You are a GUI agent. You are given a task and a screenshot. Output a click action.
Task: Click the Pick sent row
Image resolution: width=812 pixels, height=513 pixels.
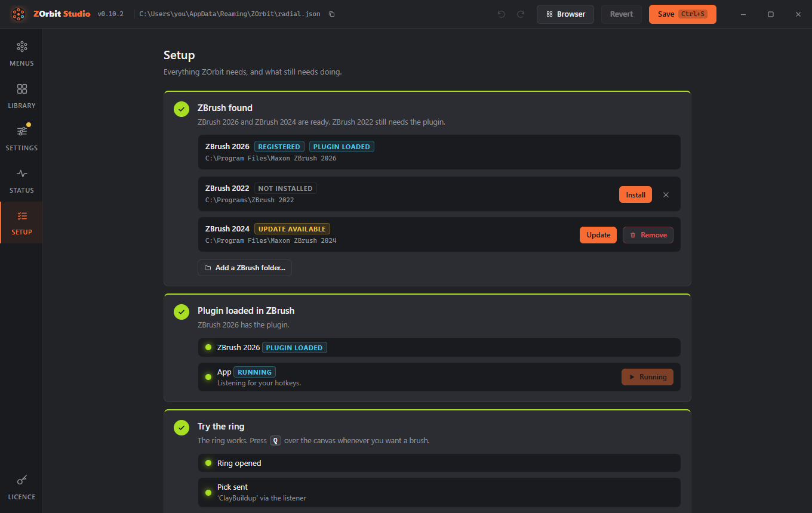(439, 492)
